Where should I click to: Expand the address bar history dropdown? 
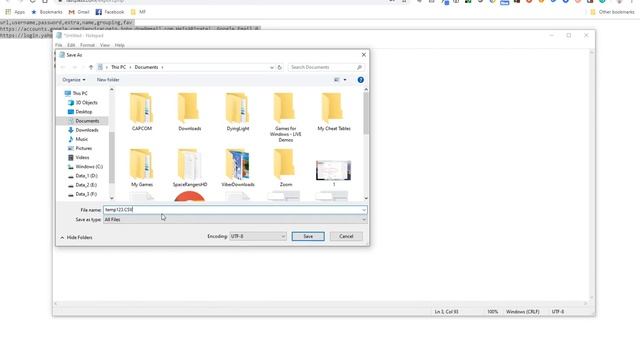272,67
